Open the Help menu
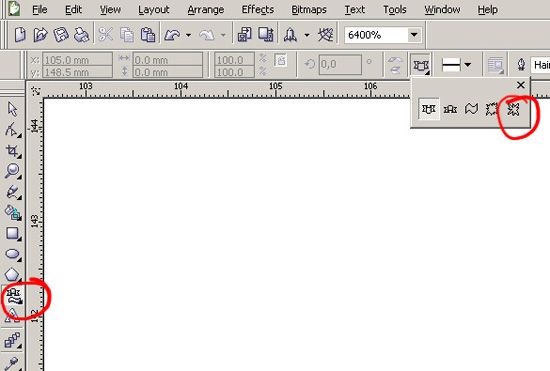Screen dimensions: 550x371 487,10
